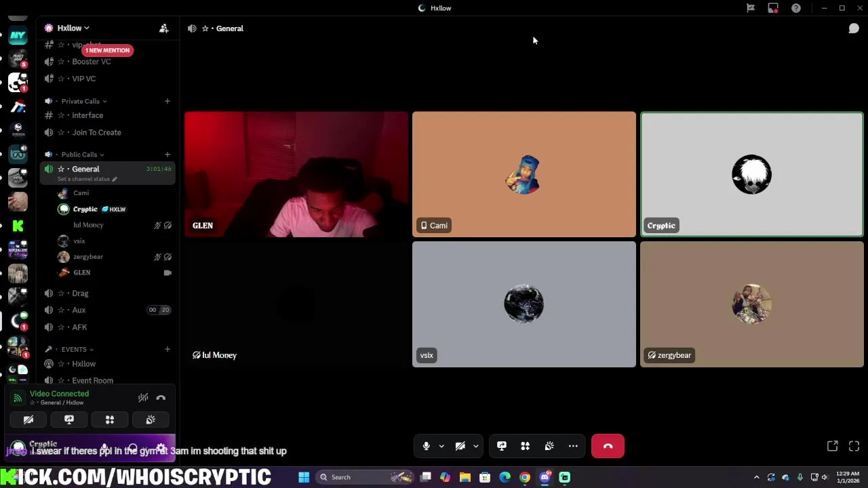Open the soundboard in the call bar
The image size is (868, 488).
549,446
